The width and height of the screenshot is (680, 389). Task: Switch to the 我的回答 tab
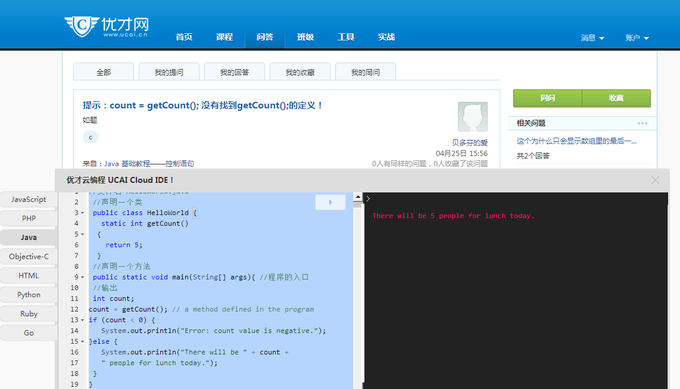coord(235,72)
